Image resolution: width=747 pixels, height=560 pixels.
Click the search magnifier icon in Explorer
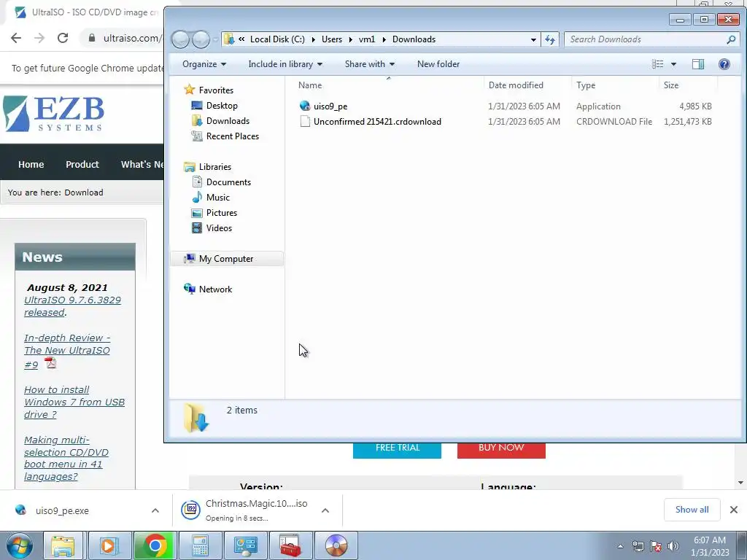coord(731,39)
